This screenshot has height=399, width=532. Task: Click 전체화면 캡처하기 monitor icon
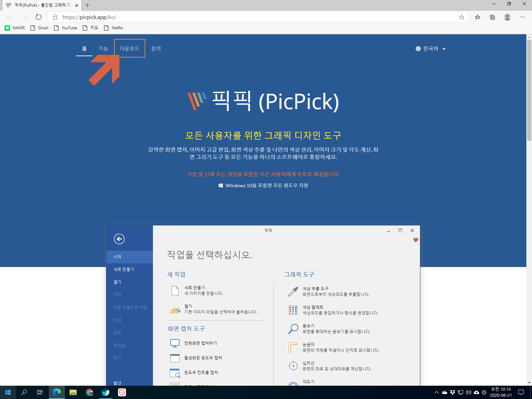click(175, 343)
